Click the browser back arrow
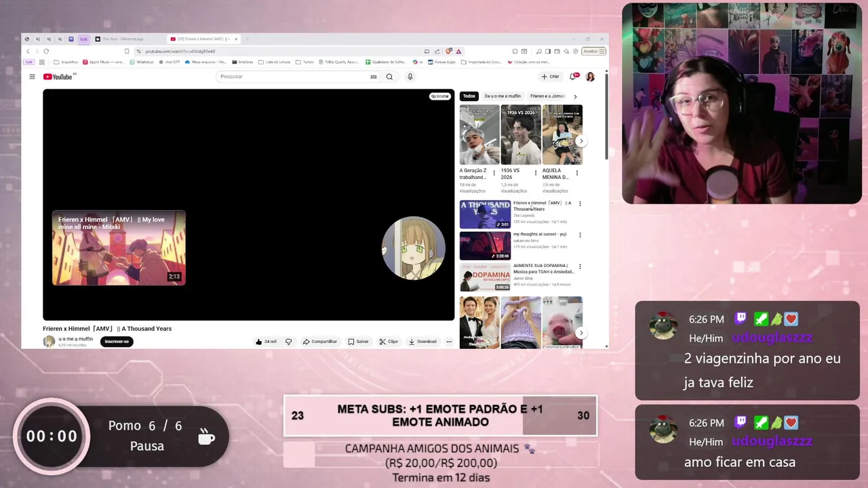This screenshot has width=868, height=488. point(28,51)
